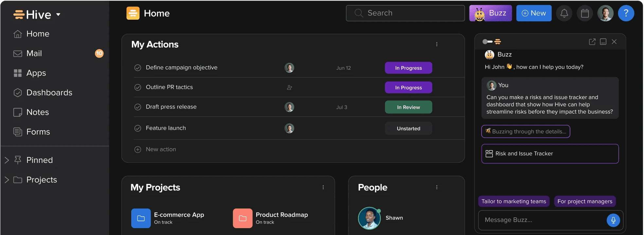Open the user profile avatar in the top bar
This screenshot has height=235, width=644.
click(605, 13)
